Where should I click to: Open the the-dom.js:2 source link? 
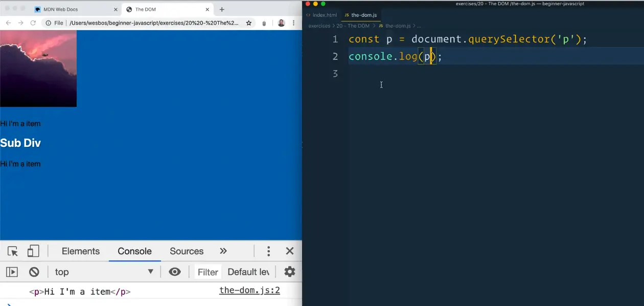click(x=249, y=291)
